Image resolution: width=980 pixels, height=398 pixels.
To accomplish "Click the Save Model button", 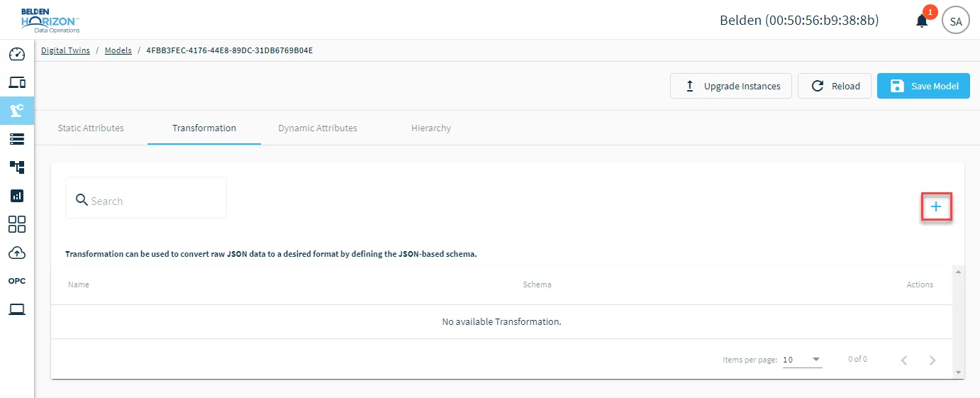I will [923, 86].
